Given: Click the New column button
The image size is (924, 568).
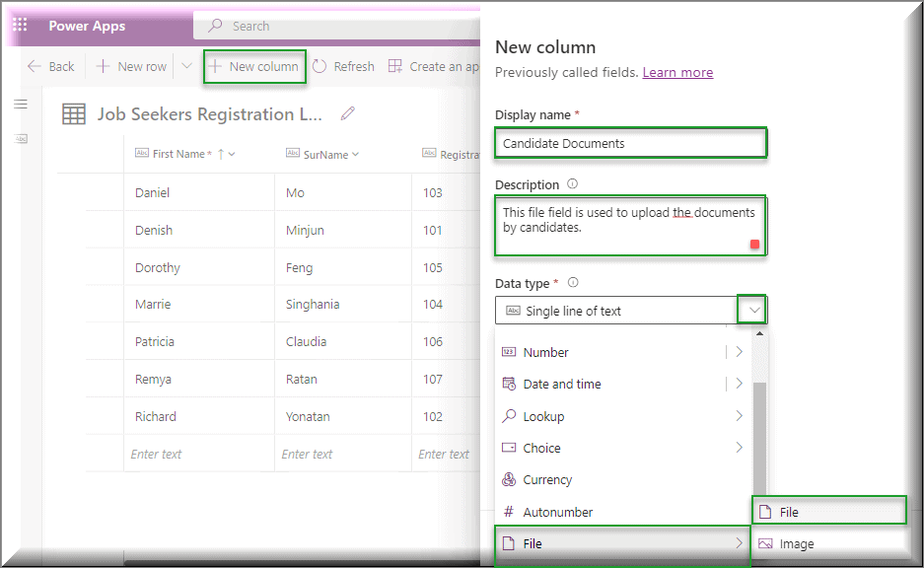Looking at the screenshot, I should 253,66.
